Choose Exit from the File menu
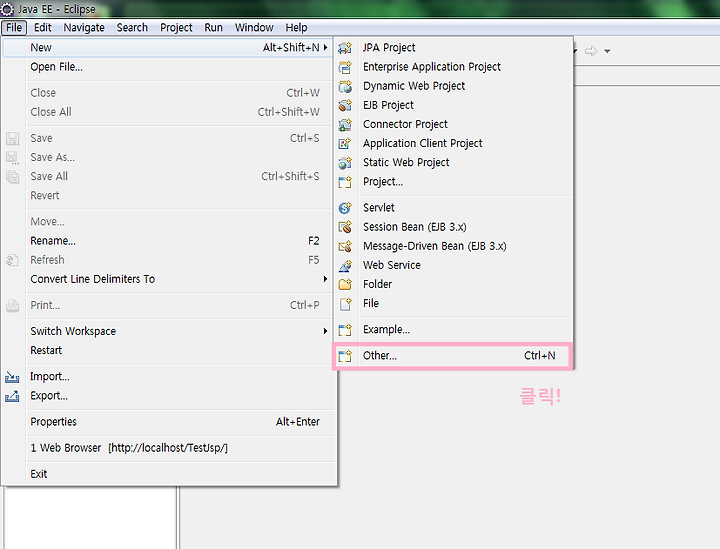 coord(169,474)
